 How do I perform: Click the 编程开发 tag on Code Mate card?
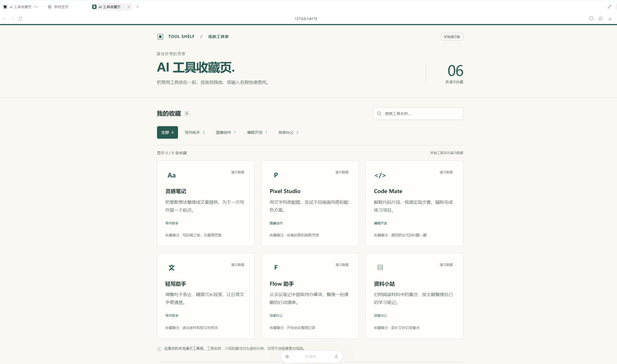[380, 223]
